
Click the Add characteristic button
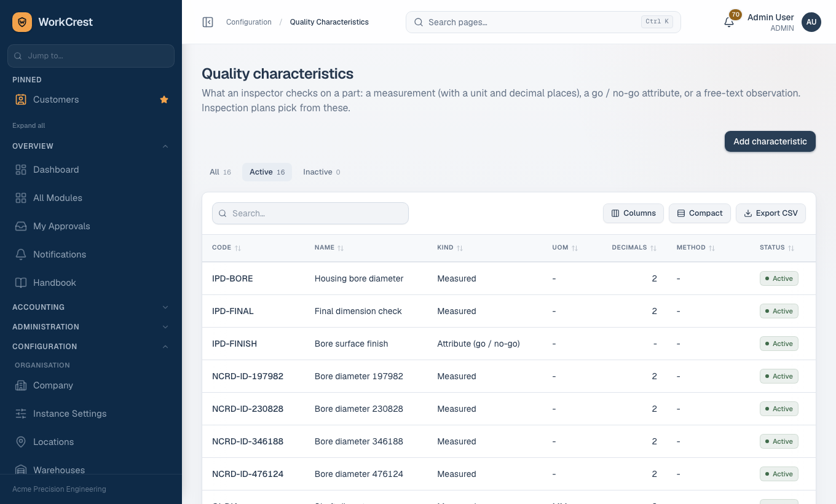click(770, 141)
